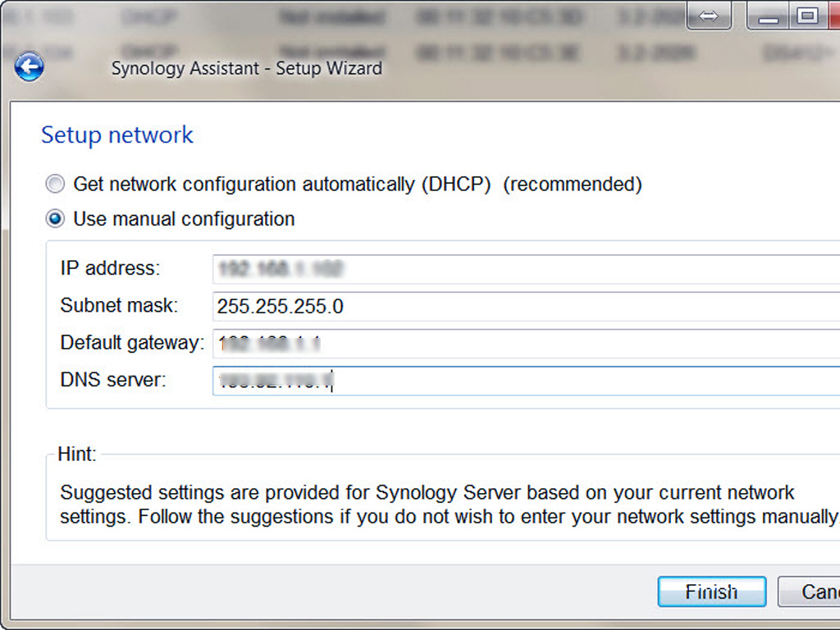The height and width of the screenshot is (630, 840).
Task: Click the Suggested settings hint text
Action: [x=450, y=504]
